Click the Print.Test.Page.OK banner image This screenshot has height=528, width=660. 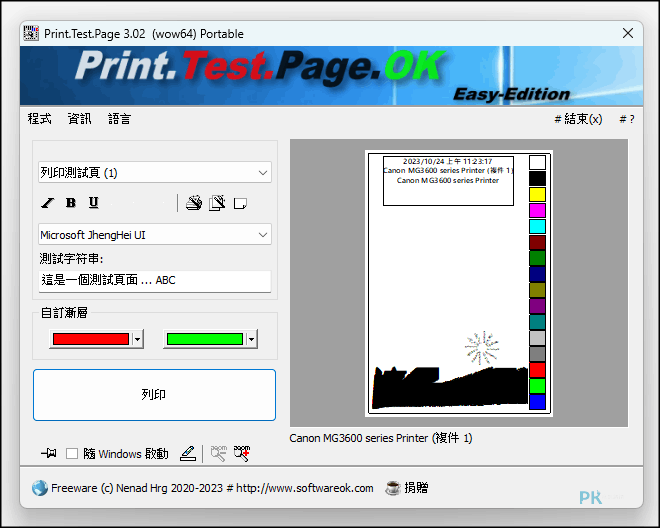[x=331, y=76]
